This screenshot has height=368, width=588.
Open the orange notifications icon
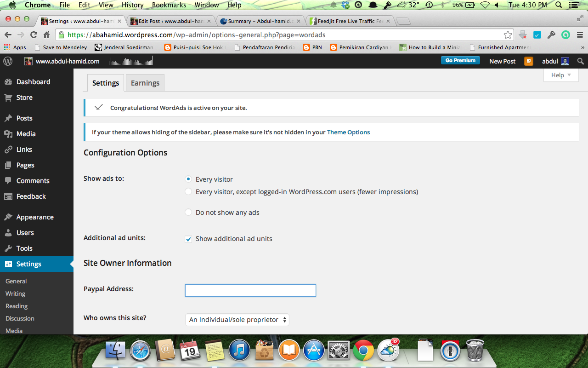[529, 61]
